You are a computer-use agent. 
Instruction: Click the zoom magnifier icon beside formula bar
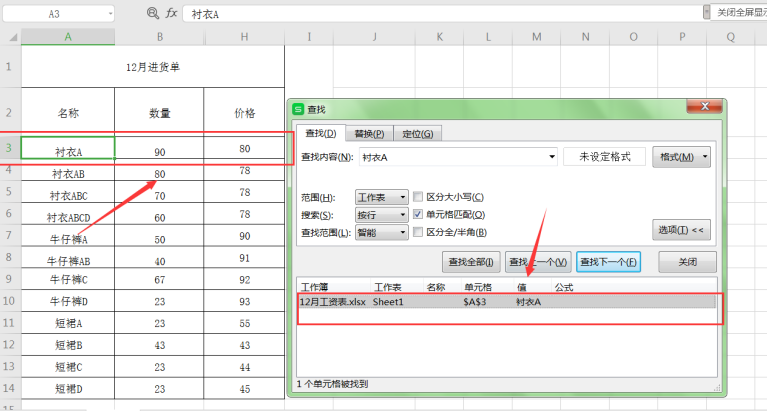coord(153,14)
